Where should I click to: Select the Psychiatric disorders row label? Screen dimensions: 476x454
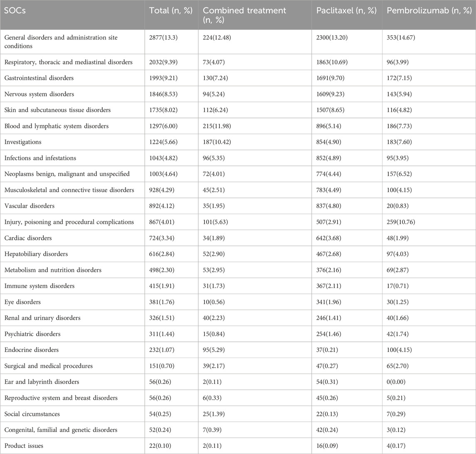32,334
